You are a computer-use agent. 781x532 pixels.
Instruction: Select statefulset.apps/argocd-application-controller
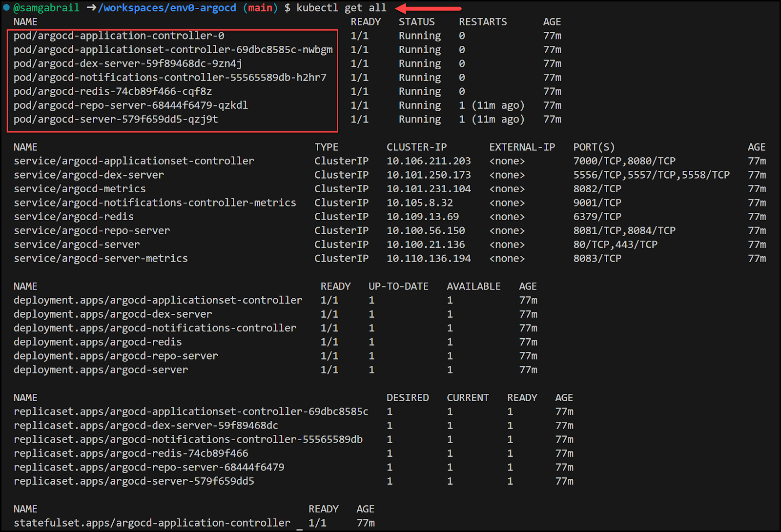(152, 523)
